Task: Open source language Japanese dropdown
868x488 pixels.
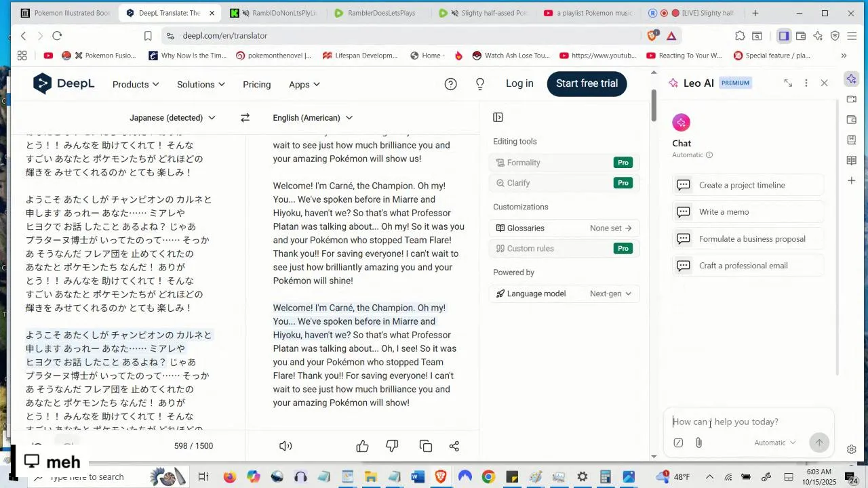Action: (x=172, y=118)
